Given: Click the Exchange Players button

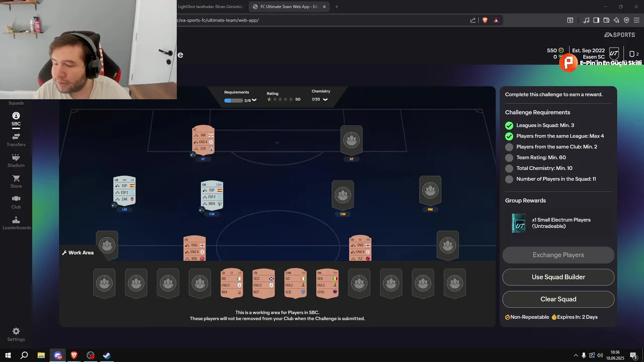Looking at the screenshot, I should [558, 255].
